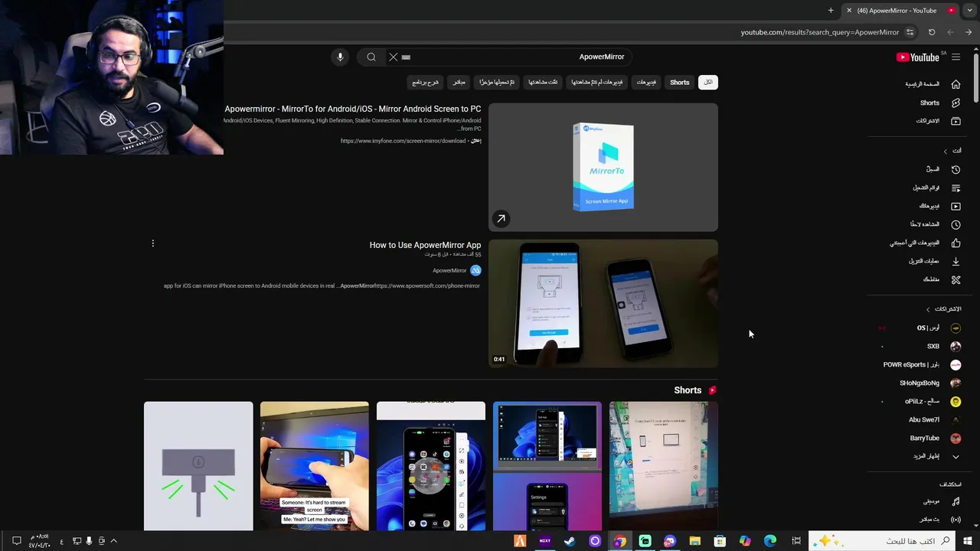Screen dimensions: 980x551
Task: Open the ApowerMirror channel name link
Action: 449,270
